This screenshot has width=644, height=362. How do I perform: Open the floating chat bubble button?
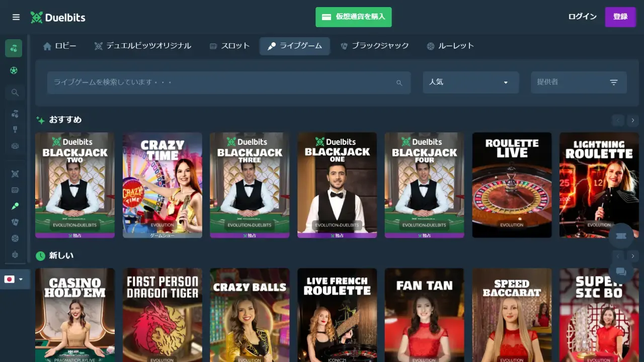point(621,271)
